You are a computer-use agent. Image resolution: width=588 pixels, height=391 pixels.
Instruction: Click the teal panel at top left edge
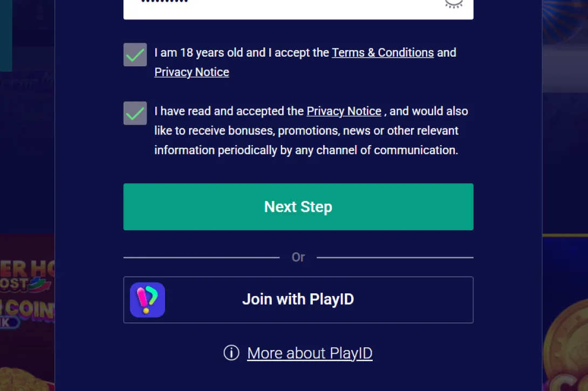pos(6,36)
